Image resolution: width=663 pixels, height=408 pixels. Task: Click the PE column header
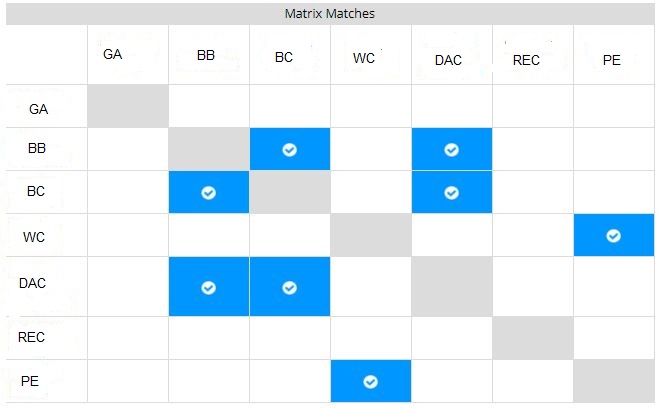611,60
